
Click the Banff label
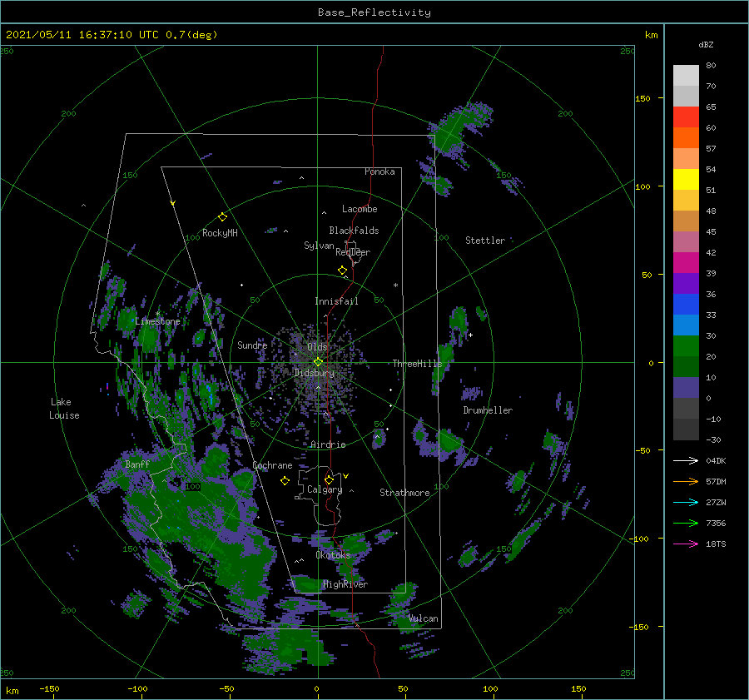pos(137,464)
